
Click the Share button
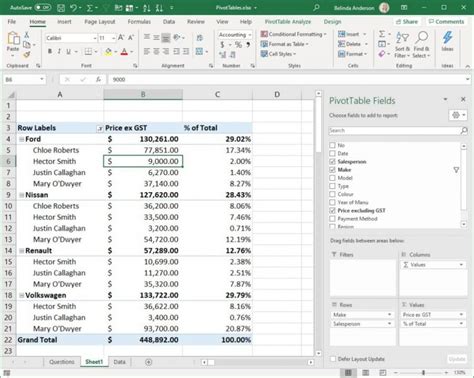[x=407, y=22]
